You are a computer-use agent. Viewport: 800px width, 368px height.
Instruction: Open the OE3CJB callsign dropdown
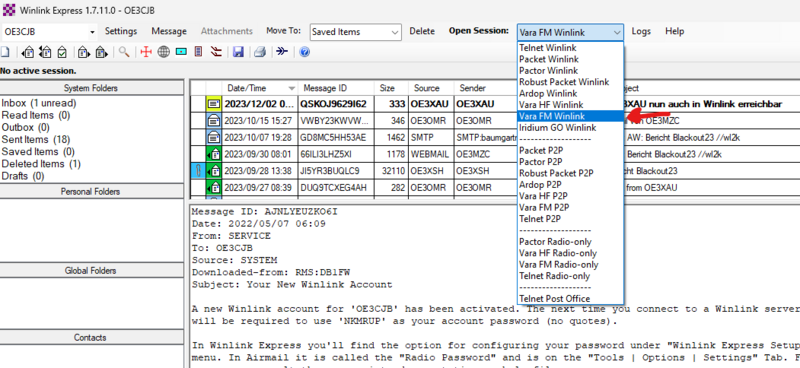point(49,32)
